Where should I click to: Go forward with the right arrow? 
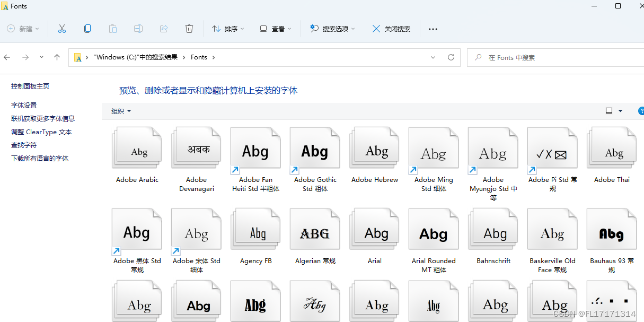coord(25,57)
